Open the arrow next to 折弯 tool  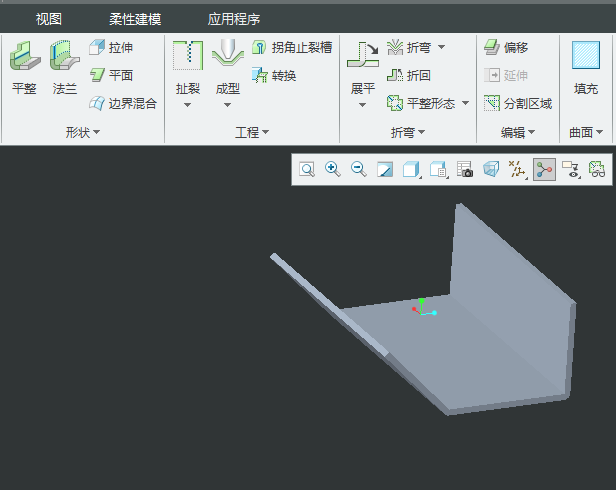(442, 47)
